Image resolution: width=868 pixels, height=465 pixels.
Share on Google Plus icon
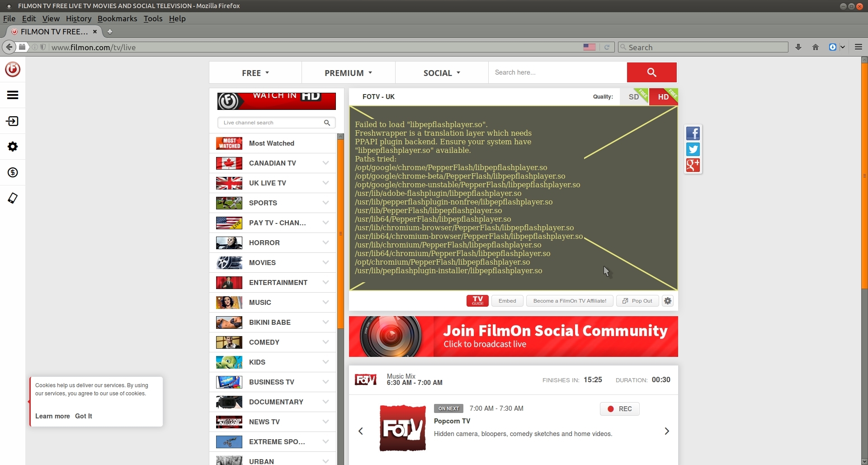[693, 165]
